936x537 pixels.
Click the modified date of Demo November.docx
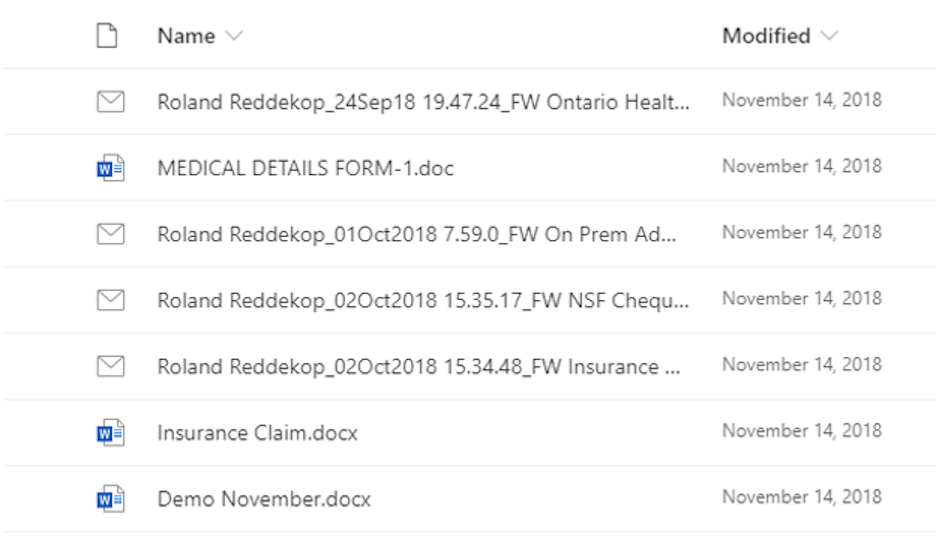[x=802, y=497]
